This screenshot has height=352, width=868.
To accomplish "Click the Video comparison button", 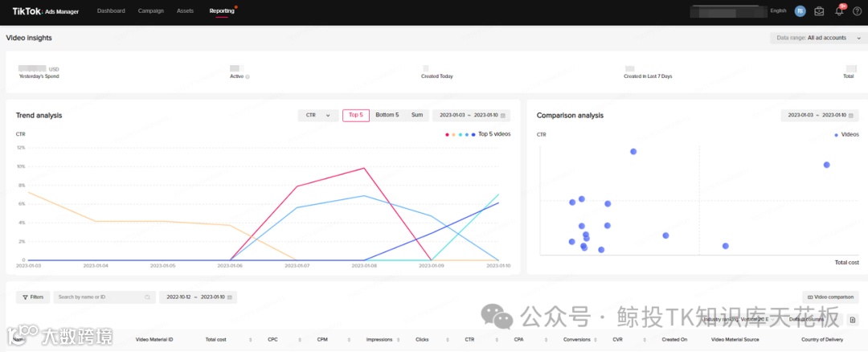I will pos(830,297).
